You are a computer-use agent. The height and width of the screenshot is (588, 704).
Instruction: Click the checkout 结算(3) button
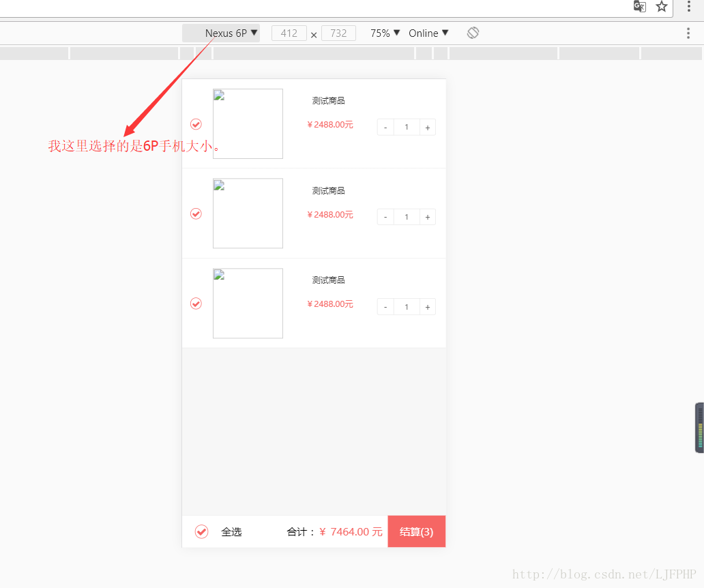[416, 531]
